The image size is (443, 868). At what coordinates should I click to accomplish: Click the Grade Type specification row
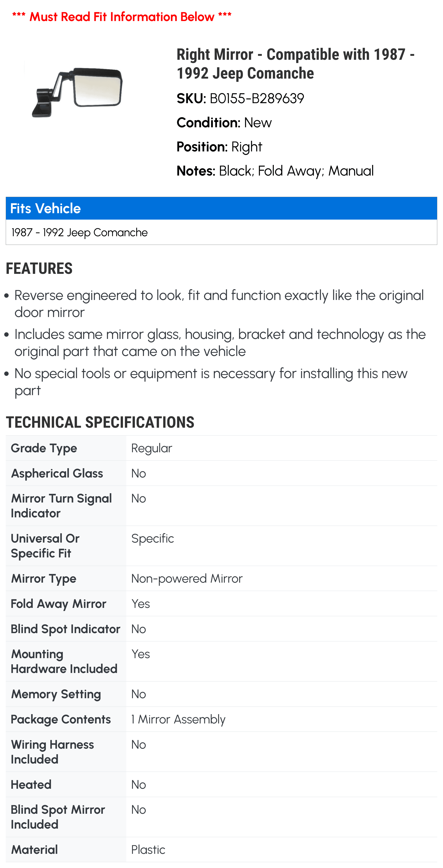pyautogui.click(x=221, y=448)
